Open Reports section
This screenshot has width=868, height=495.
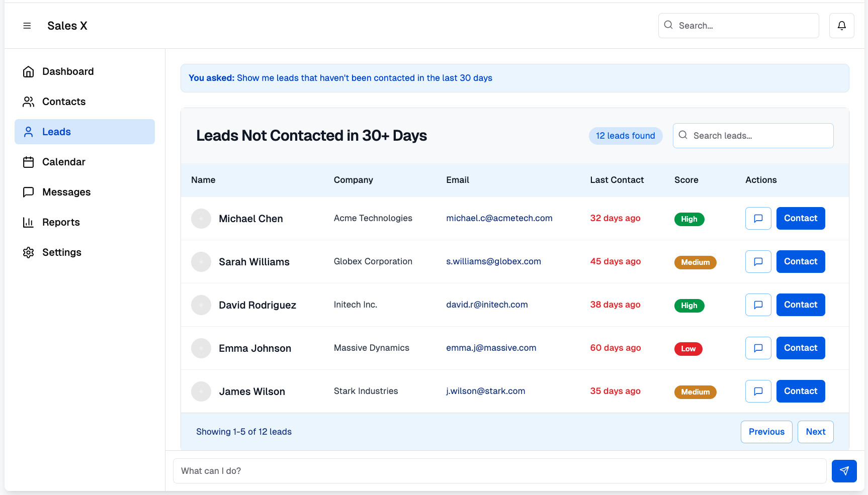tap(84, 222)
